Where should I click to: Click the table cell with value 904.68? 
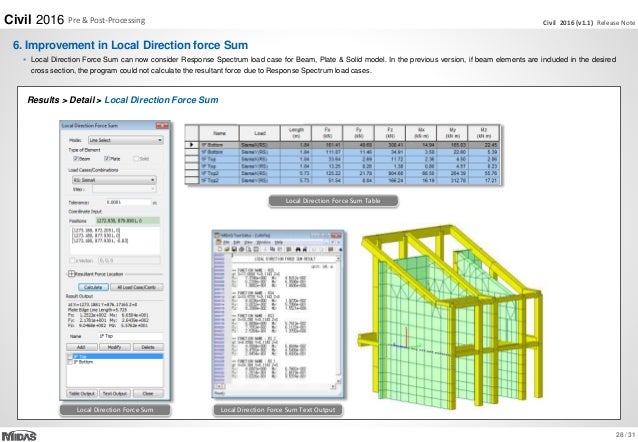(390, 173)
